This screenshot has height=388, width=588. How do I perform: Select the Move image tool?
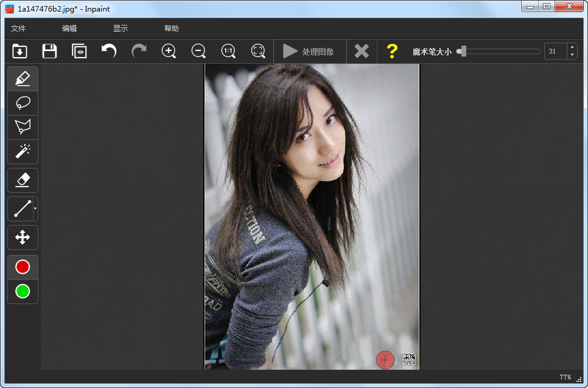(x=23, y=237)
